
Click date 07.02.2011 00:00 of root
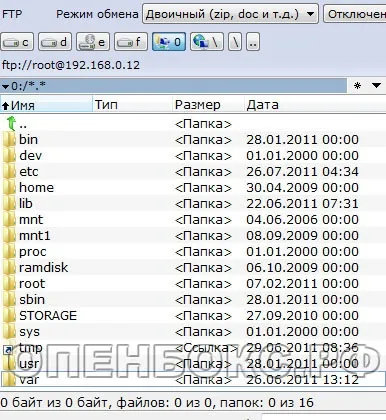coord(302,284)
